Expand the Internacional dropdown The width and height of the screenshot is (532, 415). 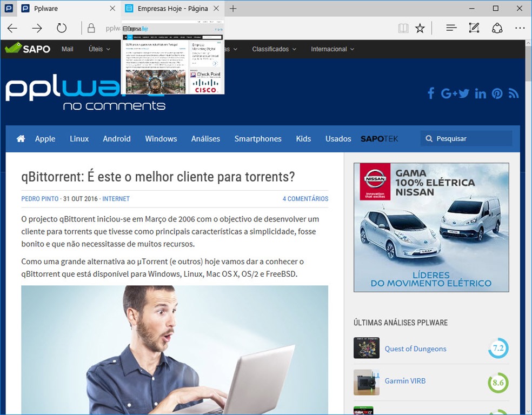click(x=332, y=49)
